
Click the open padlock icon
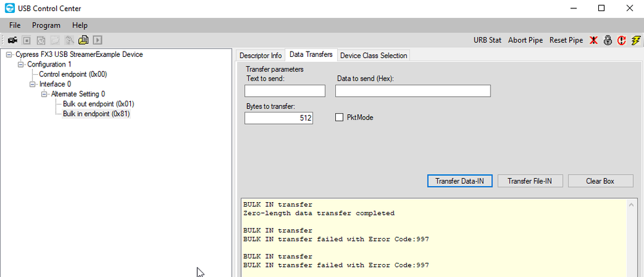pyautogui.click(x=608, y=40)
